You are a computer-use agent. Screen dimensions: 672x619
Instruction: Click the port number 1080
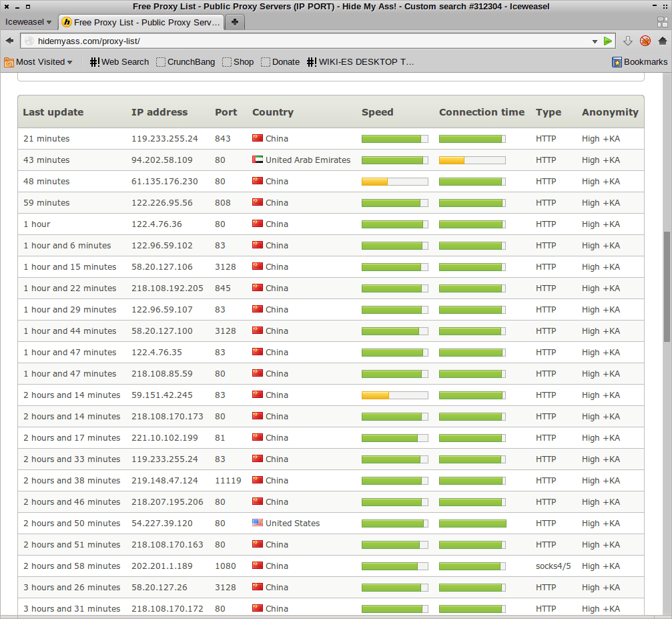tap(226, 566)
